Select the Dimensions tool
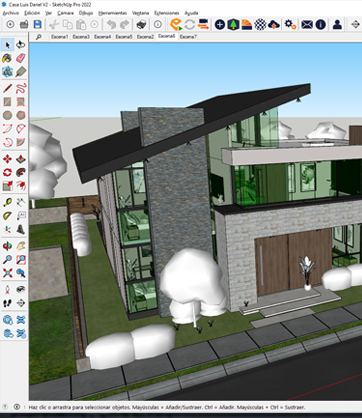362x418 pixels. click(x=21, y=202)
